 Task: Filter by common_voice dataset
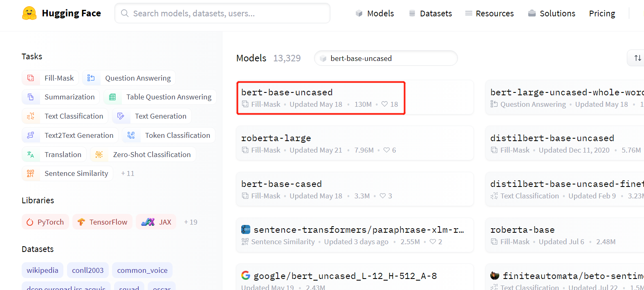tap(142, 270)
